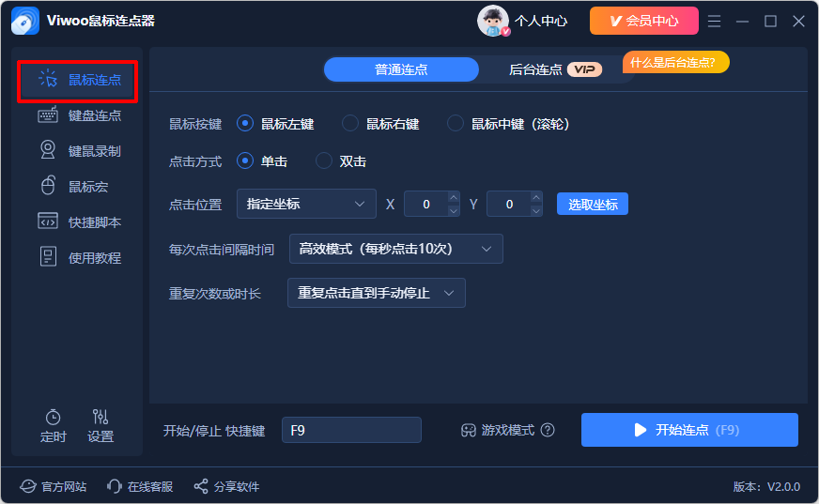The image size is (819, 504).
Task: Click the F9 hotkey input field
Action: click(x=351, y=430)
